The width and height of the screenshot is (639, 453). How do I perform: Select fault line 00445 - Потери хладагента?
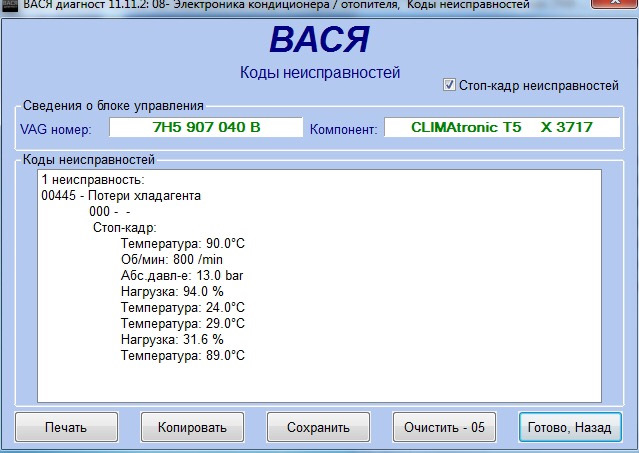tap(121, 196)
